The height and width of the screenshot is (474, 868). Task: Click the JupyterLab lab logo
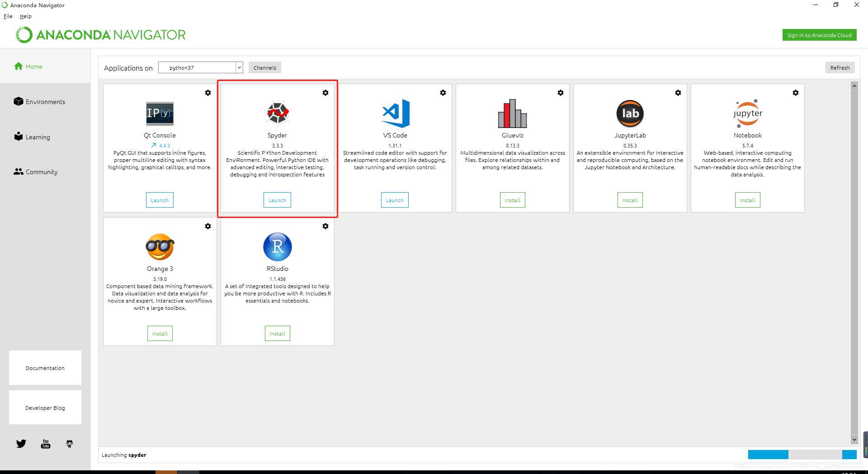[x=630, y=114]
